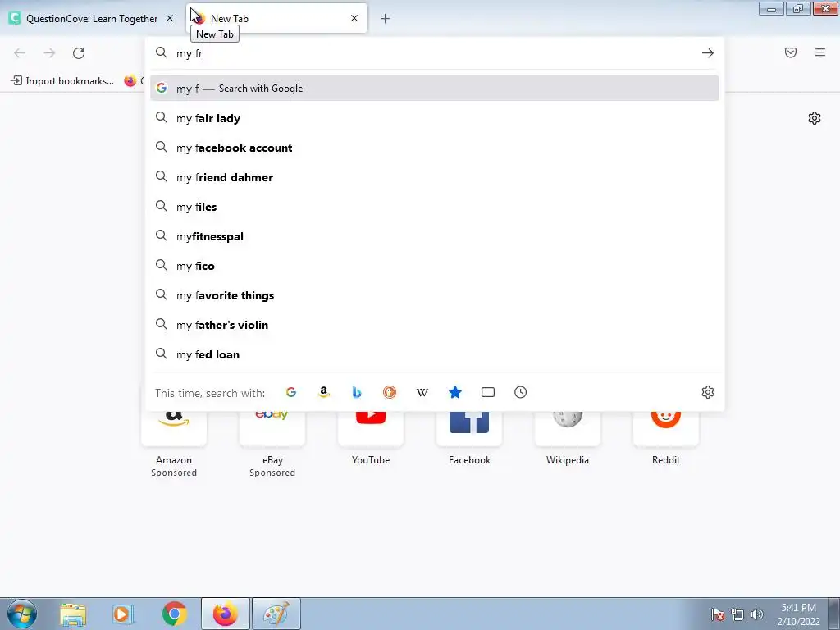The width and height of the screenshot is (840, 630).
Task: Open network status icon in tray
Action: [x=737, y=614]
